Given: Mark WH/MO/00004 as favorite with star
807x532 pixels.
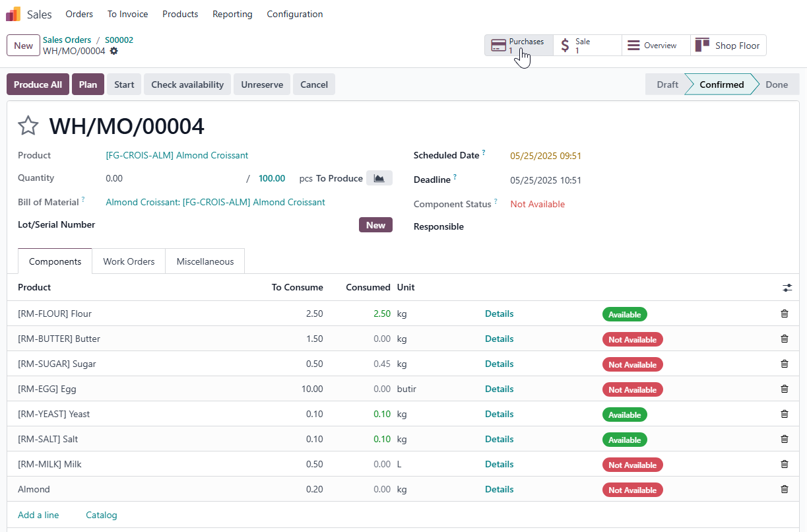Looking at the screenshot, I should pos(28,125).
